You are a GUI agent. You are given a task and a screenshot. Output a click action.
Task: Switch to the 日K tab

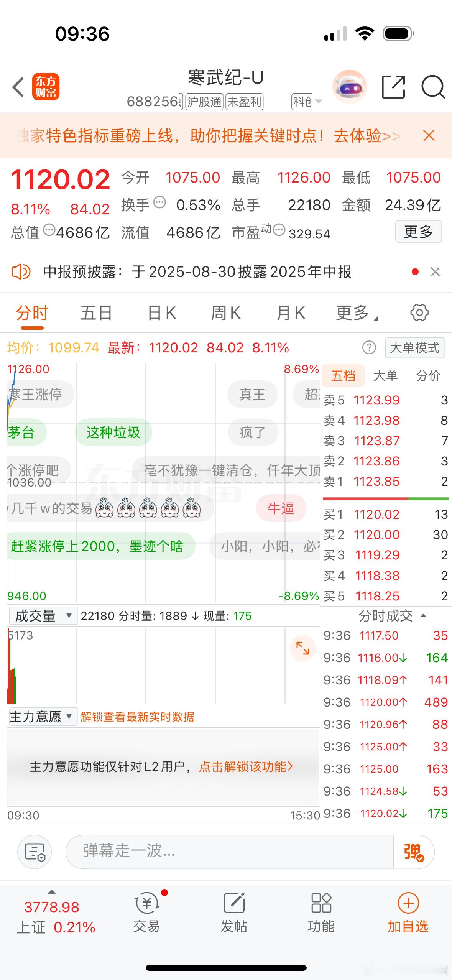162,313
